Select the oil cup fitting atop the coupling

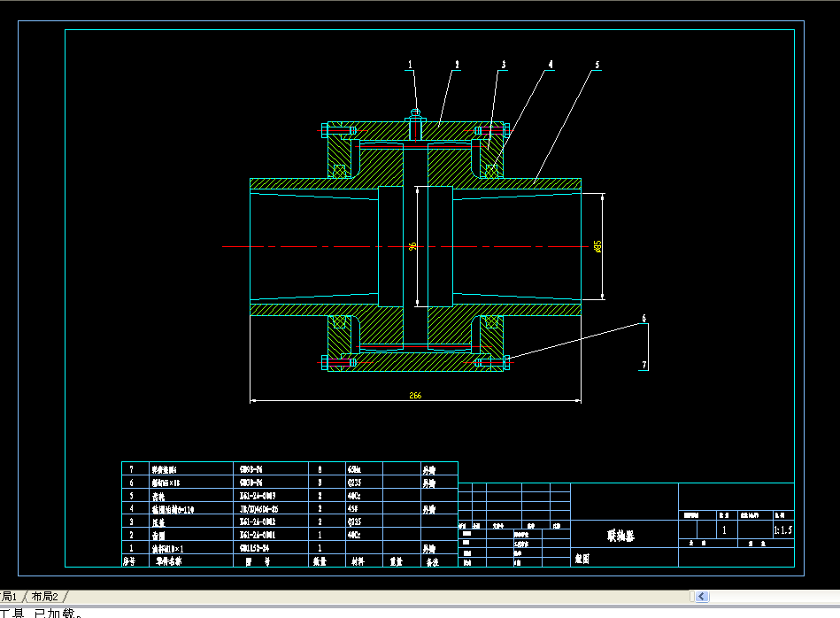pyautogui.click(x=414, y=113)
